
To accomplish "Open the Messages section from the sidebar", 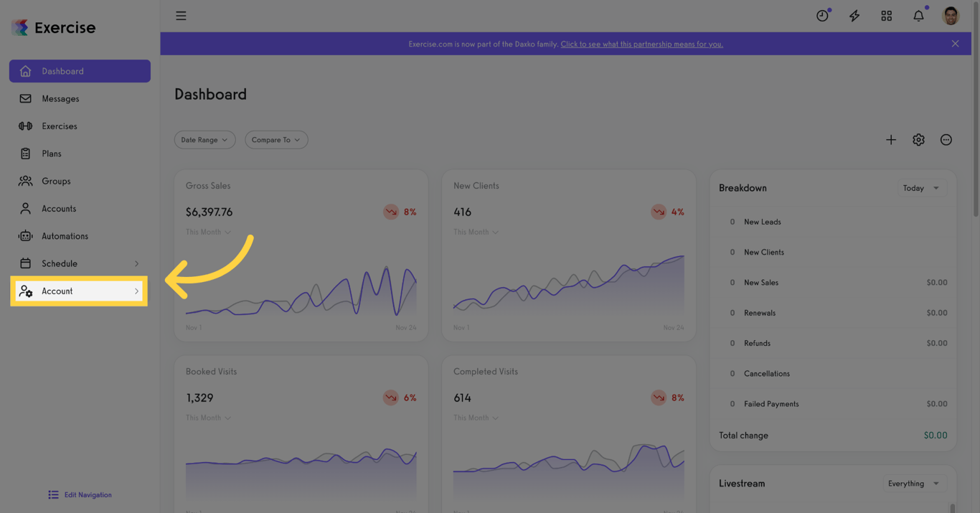I will 61,98.
